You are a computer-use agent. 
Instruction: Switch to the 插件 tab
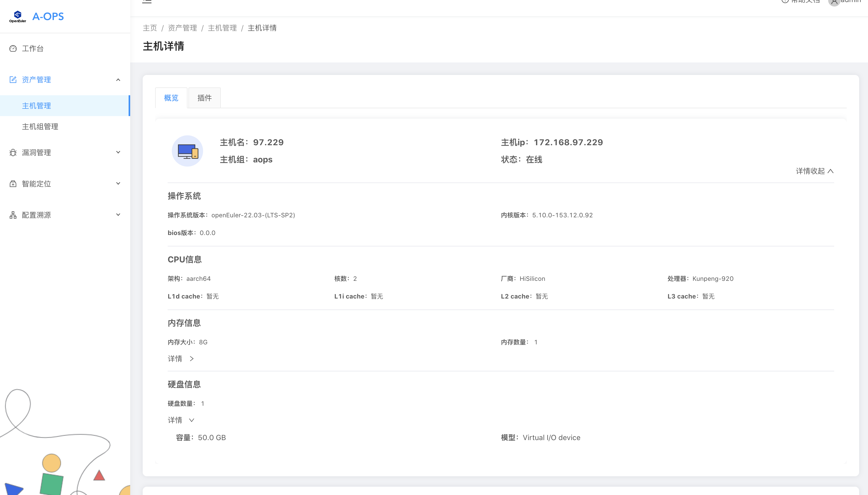click(x=204, y=98)
